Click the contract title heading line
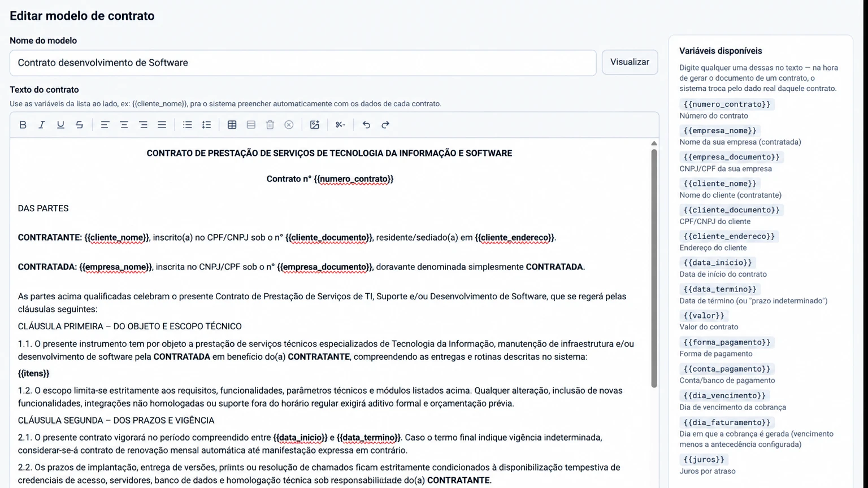The width and height of the screenshot is (868, 488). tap(329, 153)
